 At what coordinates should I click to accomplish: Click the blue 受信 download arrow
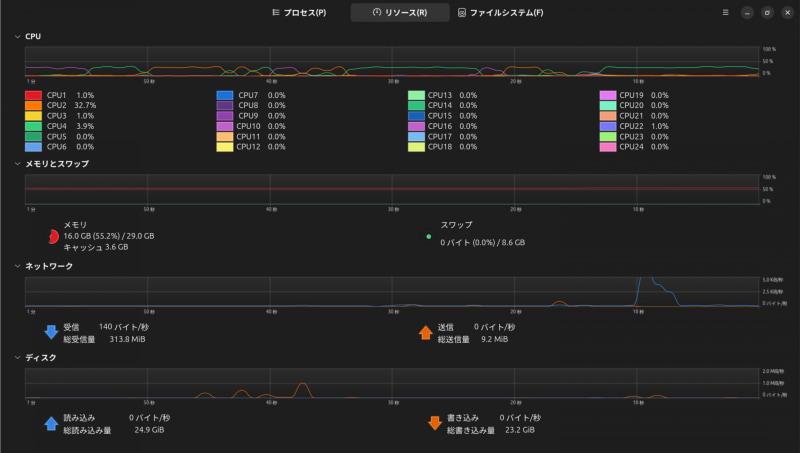point(51,332)
